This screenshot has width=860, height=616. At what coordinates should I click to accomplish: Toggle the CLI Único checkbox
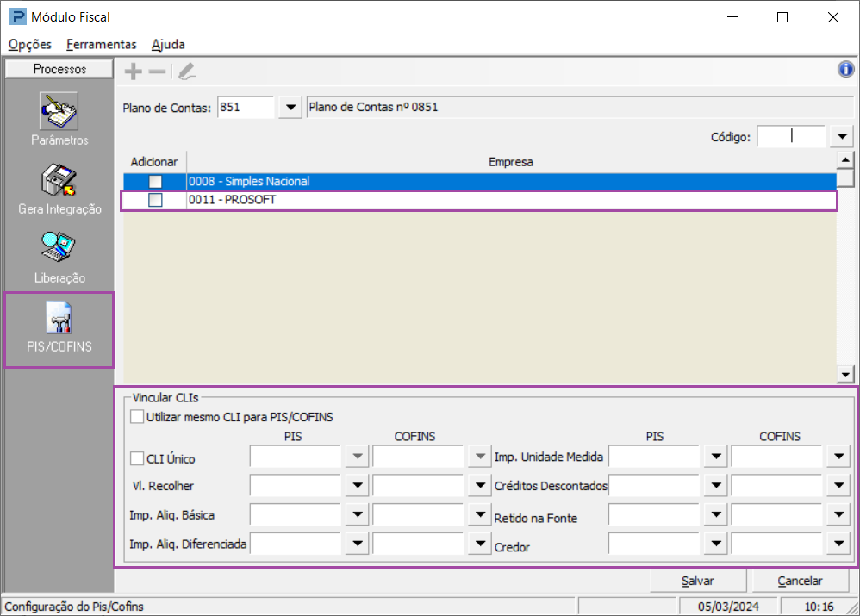click(x=137, y=458)
